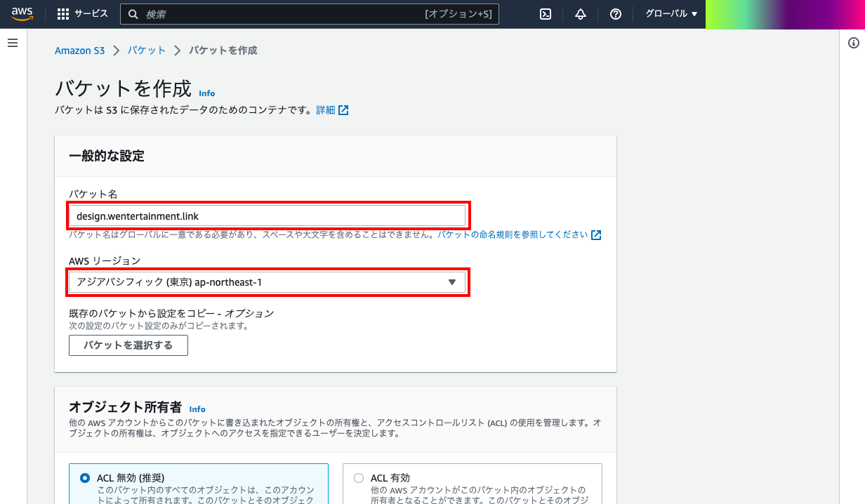The image size is (865, 504).
Task: Click the バケット名 text field
Action: pos(267,216)
